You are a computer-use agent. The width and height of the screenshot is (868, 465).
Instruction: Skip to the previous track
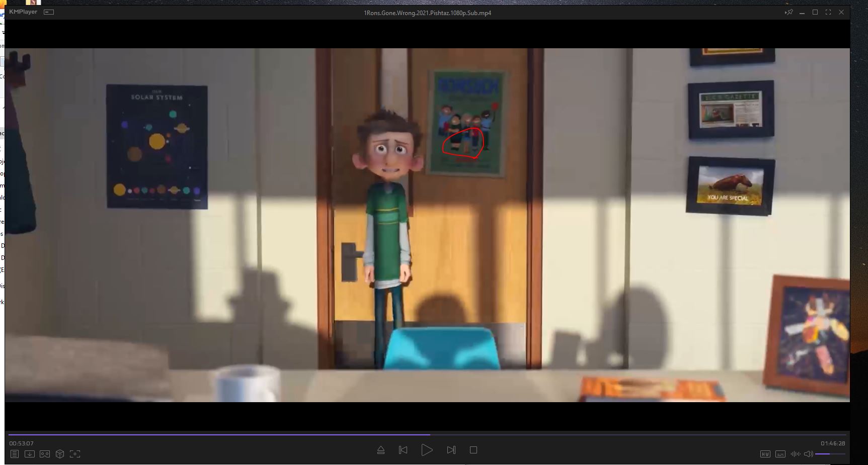[x=403, y=450]
